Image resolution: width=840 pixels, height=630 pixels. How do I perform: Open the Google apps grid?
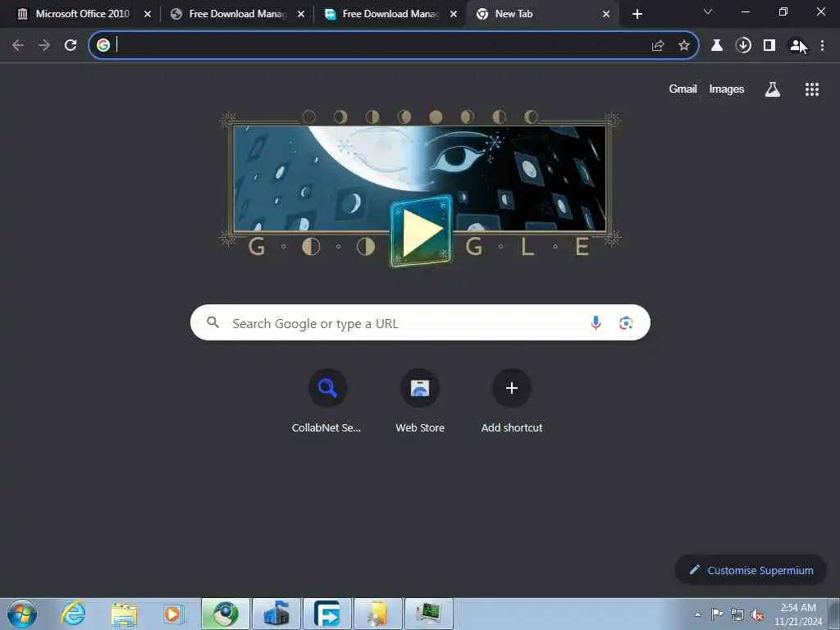coord(811,89)
